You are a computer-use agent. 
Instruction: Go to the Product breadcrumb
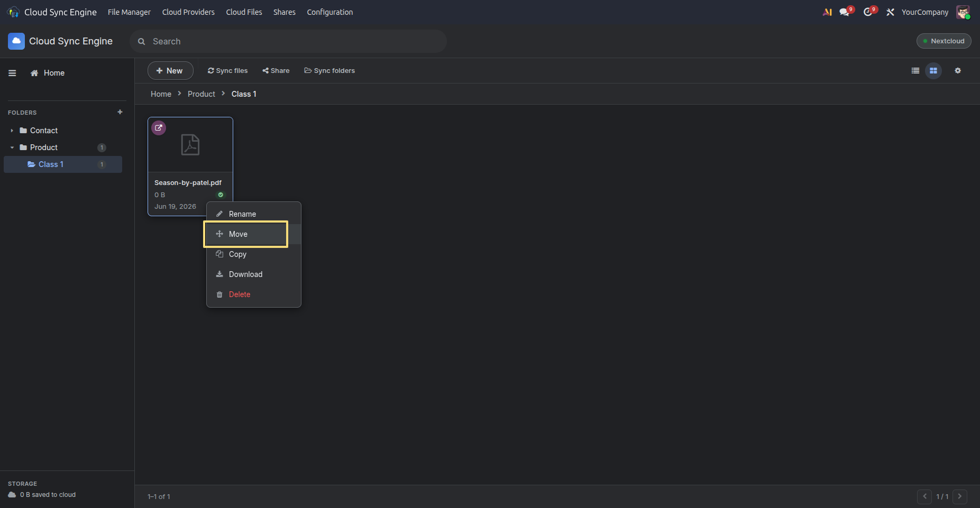[x=202, y=94]
